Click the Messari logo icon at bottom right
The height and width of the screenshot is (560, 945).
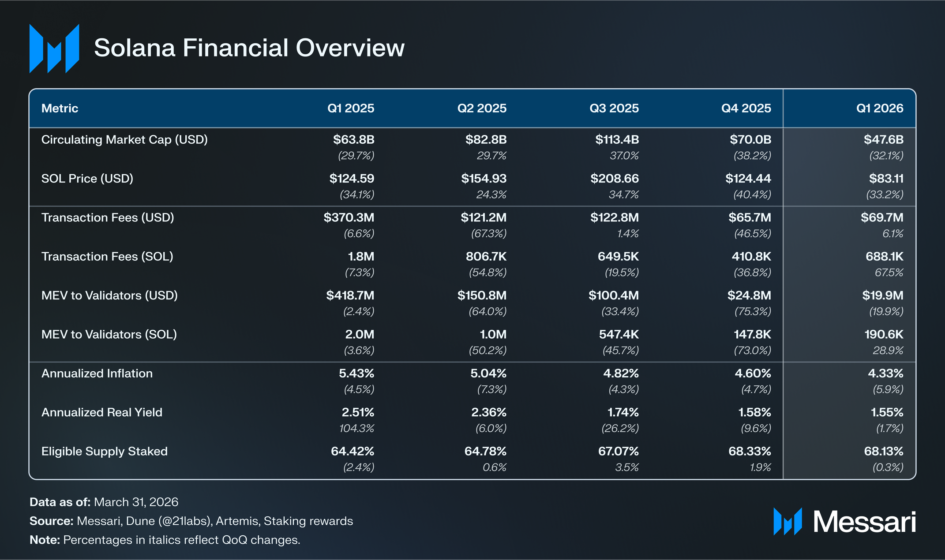pos(787,522)
